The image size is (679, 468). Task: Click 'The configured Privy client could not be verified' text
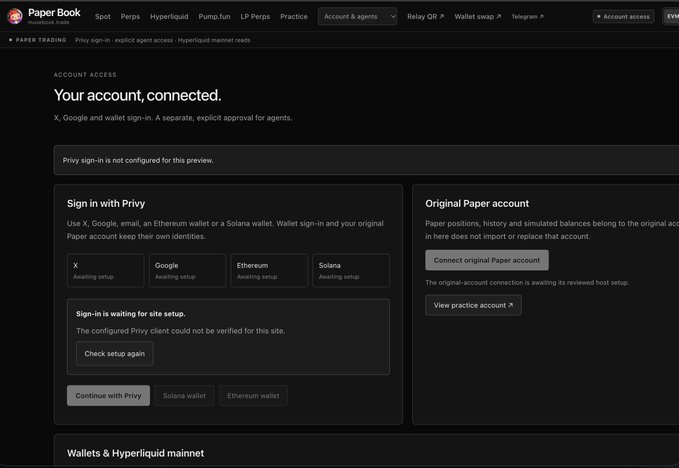click(181, 331)
